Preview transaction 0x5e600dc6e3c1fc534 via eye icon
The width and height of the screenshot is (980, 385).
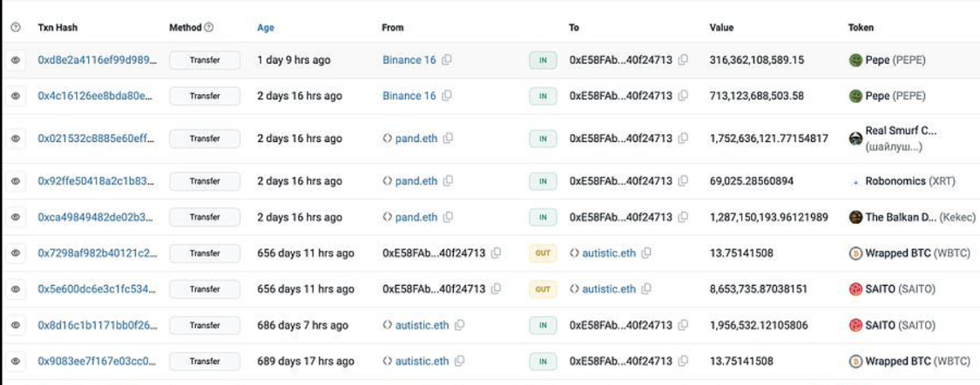click(16, 289)
